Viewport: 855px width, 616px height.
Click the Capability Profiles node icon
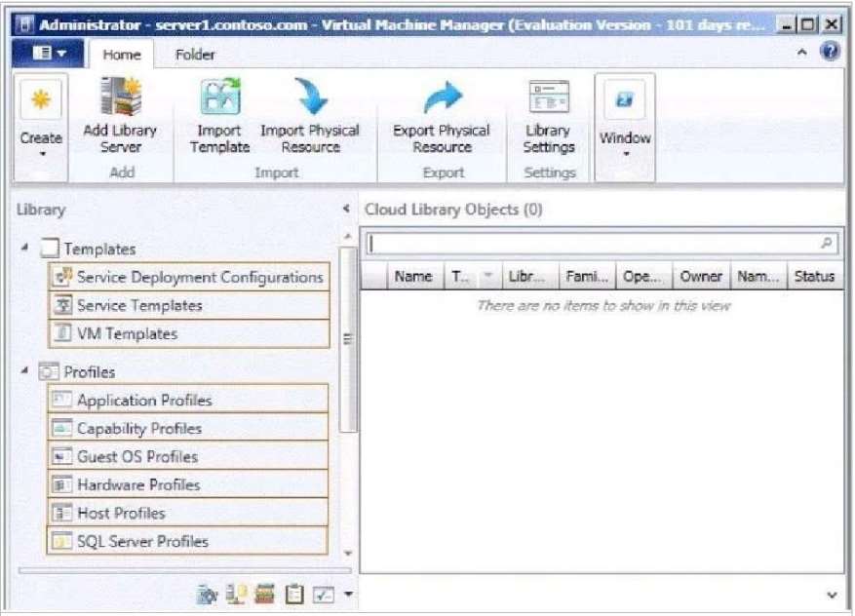click(62, 428)
